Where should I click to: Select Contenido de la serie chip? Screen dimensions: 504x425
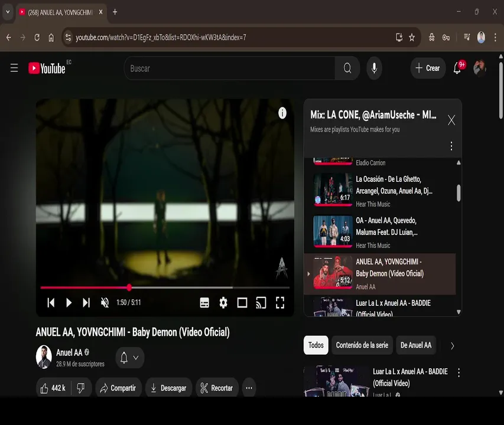362,345
